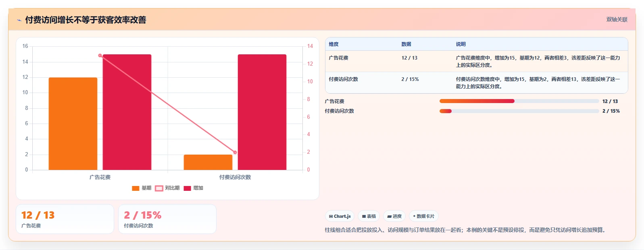Open the 2 / 15% 付费访问次数 data card
The height and width of the screenshot is (250, 644).
(x=167, y=219)
